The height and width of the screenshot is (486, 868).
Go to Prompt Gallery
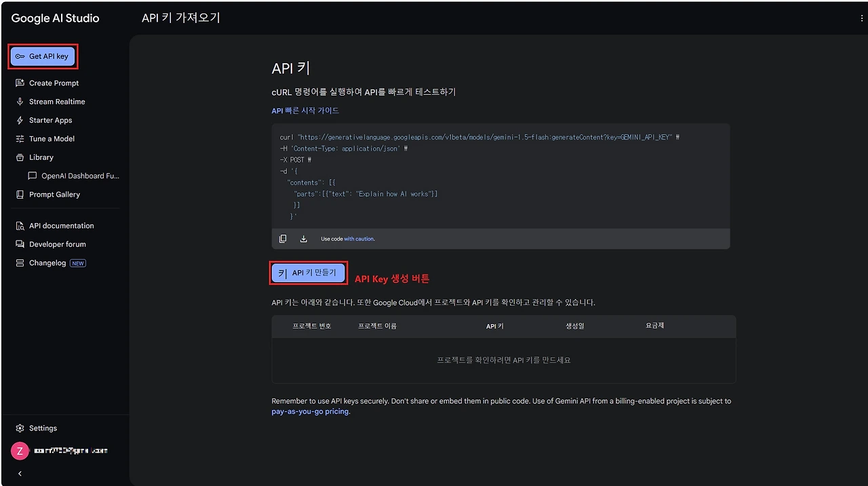tap(54, 195)
